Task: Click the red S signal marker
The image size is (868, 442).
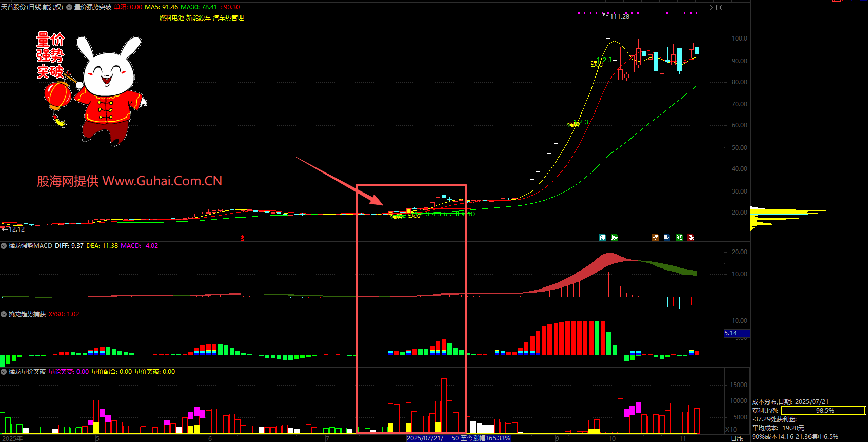Action: tap(243, 238)
